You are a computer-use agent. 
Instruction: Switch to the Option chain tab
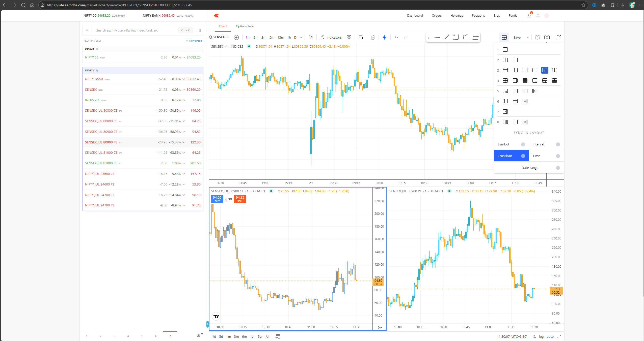(245, 26)
